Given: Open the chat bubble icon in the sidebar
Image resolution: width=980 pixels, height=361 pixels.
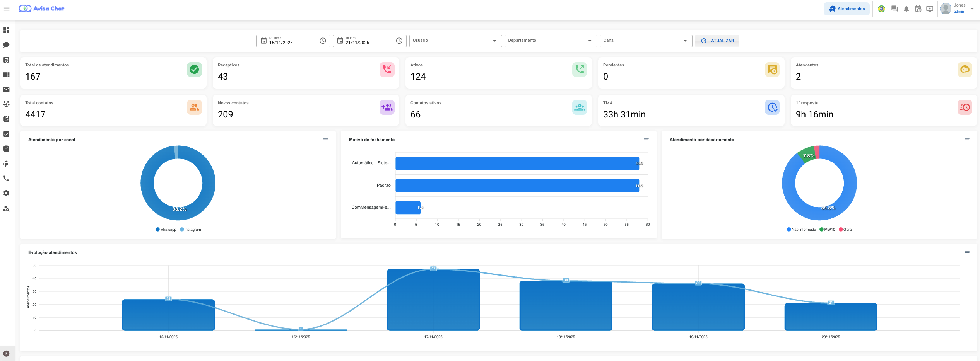Looking at the screenshot, I should 6,45.
